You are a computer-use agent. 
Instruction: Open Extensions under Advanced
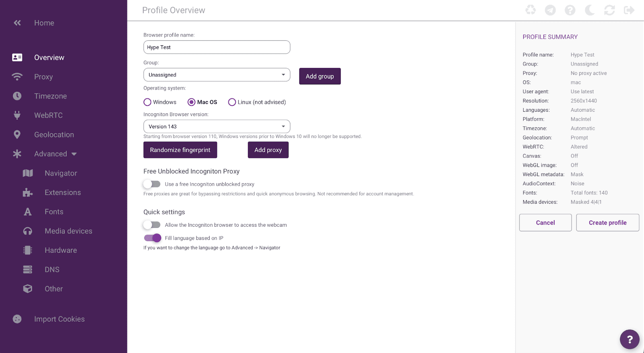pyautogui.click(x=63, y=193)
